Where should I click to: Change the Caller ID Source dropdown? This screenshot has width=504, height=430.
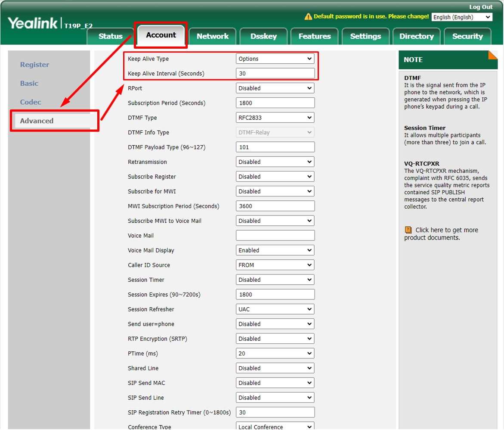point(275,265)
